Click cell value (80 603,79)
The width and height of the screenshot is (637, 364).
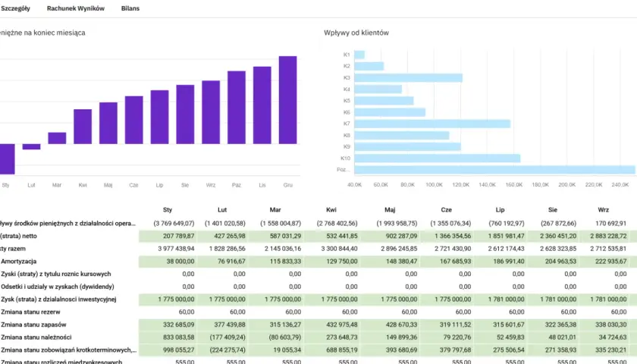click(285, 337)
